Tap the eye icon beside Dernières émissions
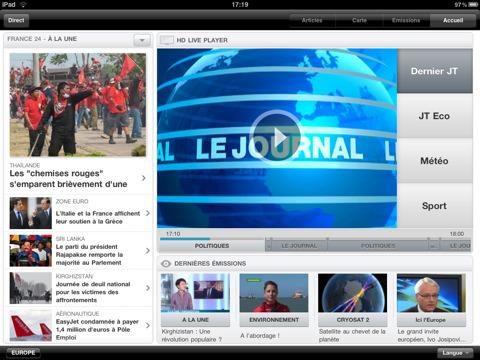The image size is (480, 360). click(x=166, y=264)
